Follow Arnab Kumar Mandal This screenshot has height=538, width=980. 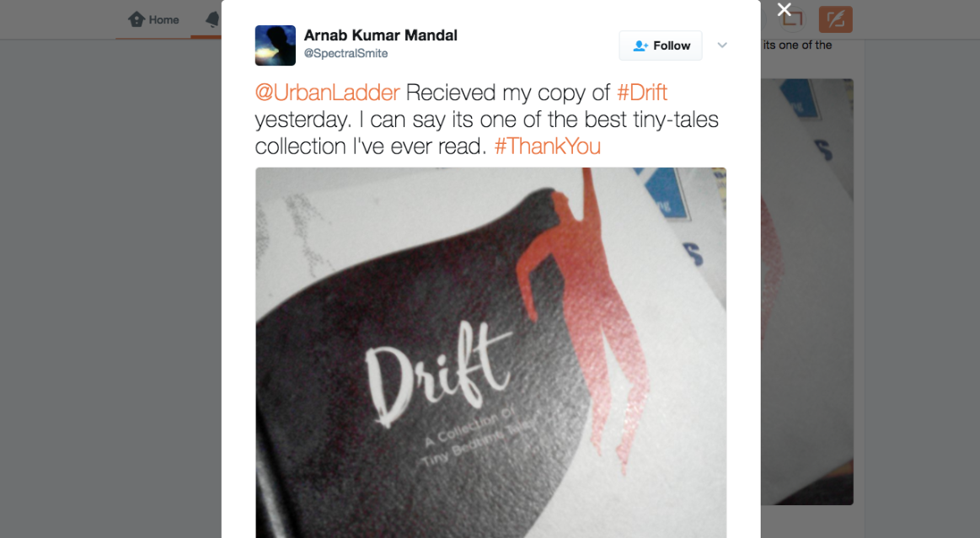coord(661,45)
